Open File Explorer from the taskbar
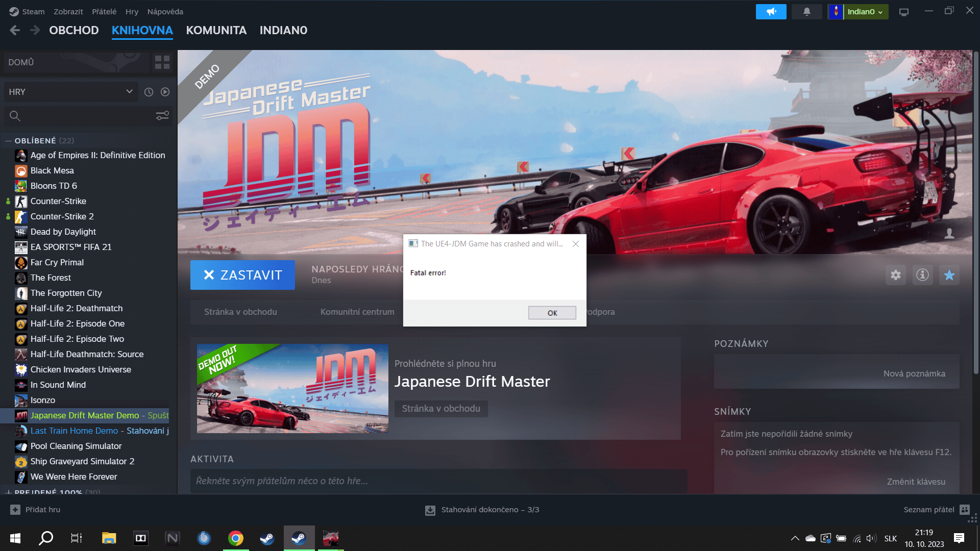This screenshot has height=551, width=980. click(109, 538)
